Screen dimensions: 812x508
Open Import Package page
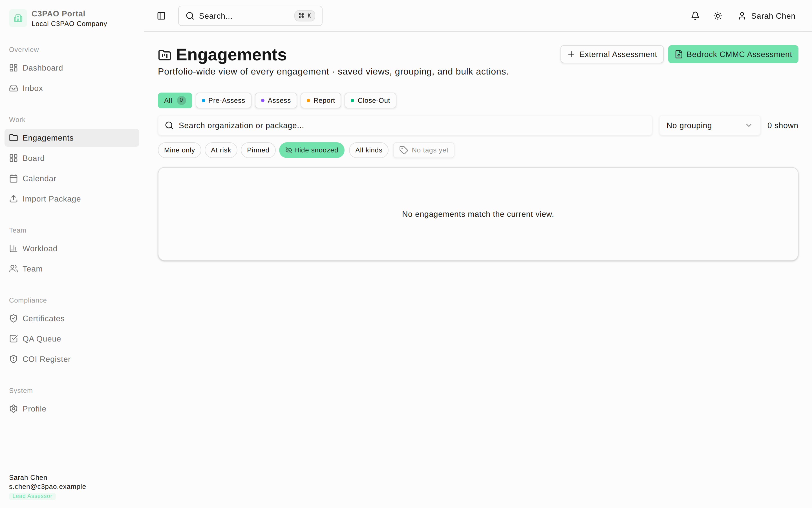tap(72, 199)
